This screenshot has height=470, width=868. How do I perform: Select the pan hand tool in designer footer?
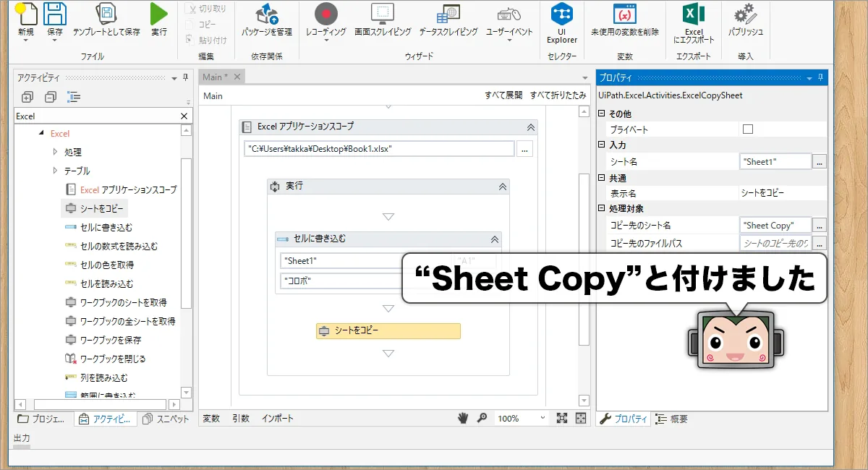(x=464, y=418)
